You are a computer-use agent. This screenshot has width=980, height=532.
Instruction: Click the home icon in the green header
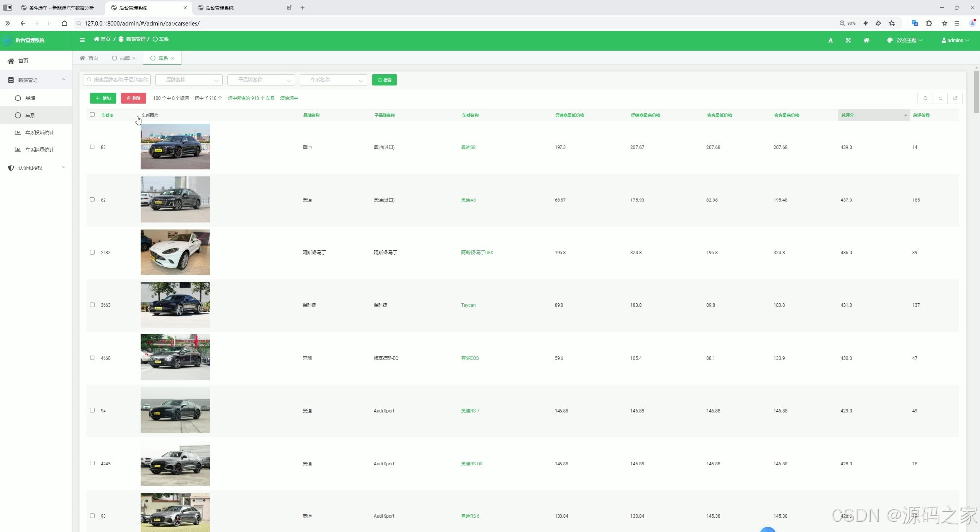click(866, 40)
